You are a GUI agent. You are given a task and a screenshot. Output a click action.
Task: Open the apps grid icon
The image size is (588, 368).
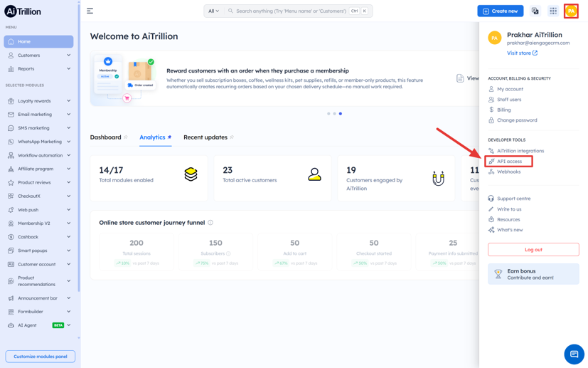(x=553, y=11)
